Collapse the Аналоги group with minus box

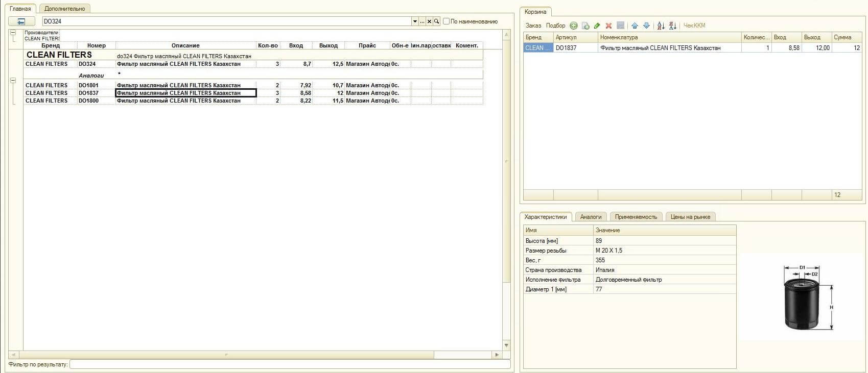(13, 81)
